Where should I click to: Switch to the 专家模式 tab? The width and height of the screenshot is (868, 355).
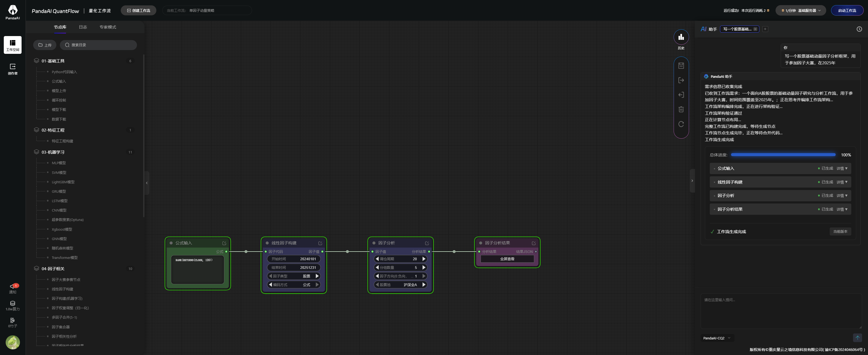tap(108, 27)
